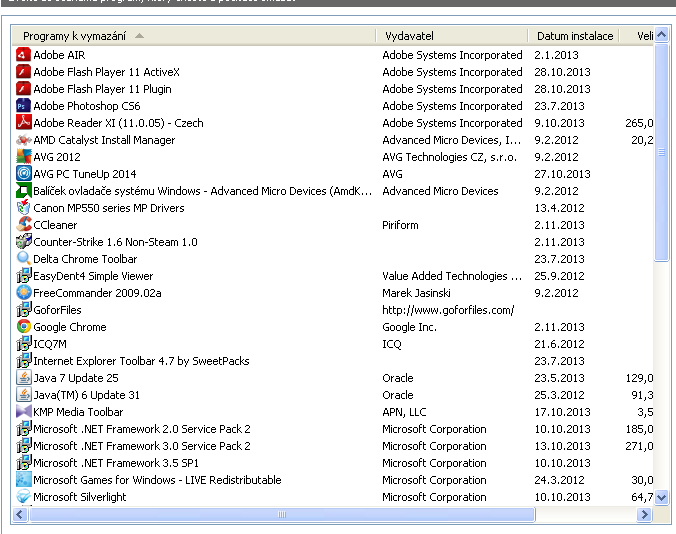This screenshot has height=534, width=676.
Task: Select AMD Catalyst Install Manager name
Action: click(x=104, y=140)
